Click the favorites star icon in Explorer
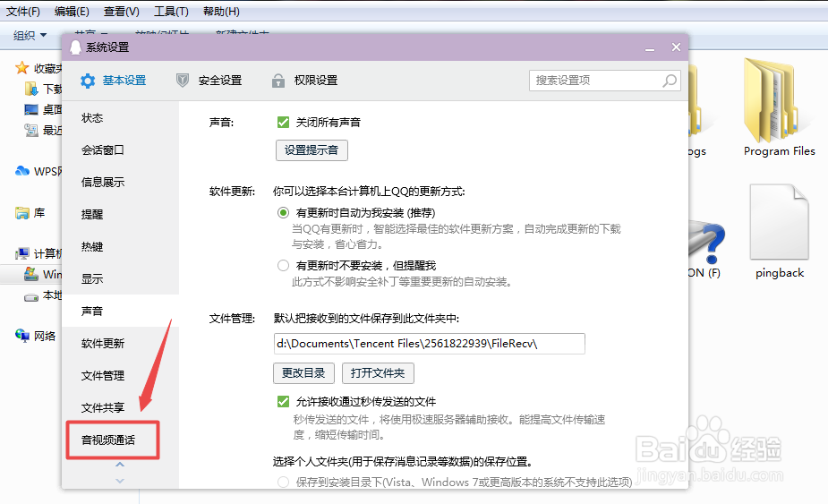 pos(21,68)
